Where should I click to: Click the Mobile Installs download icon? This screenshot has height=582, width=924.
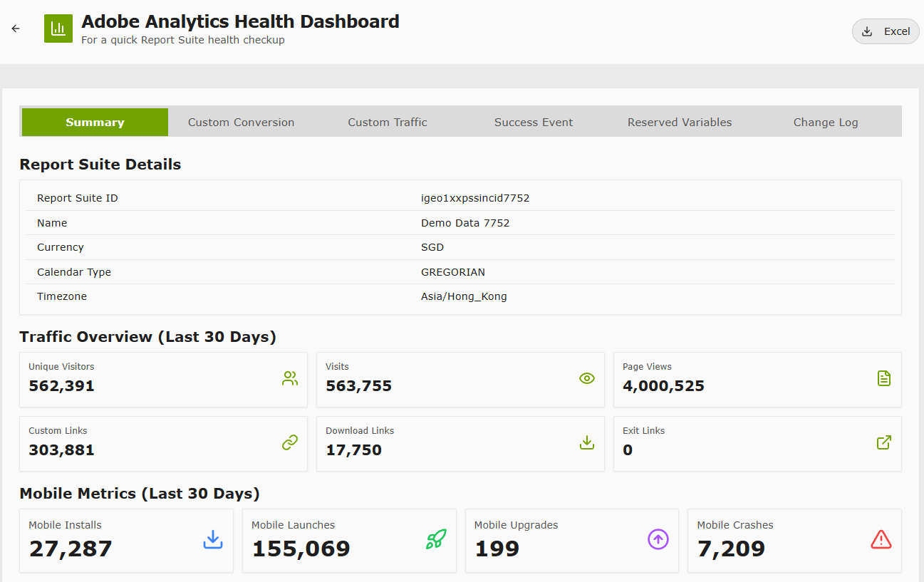tap(213, 540)
